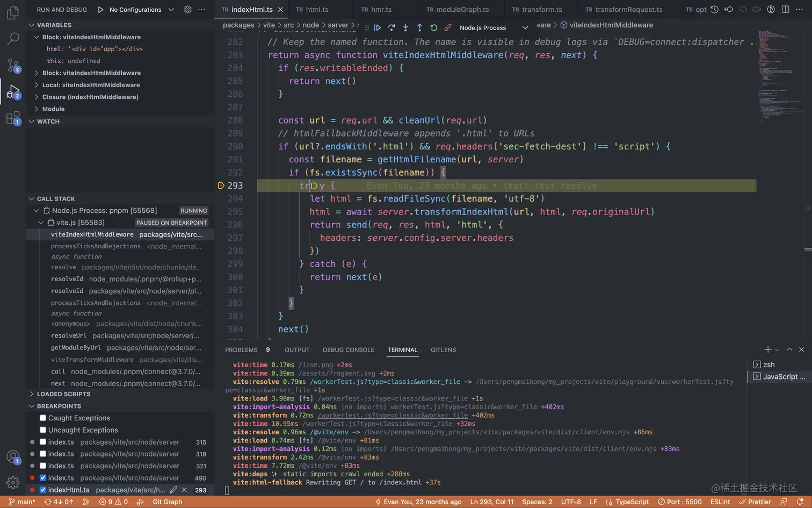Click the Step Over debug icon

pos(392,27)
